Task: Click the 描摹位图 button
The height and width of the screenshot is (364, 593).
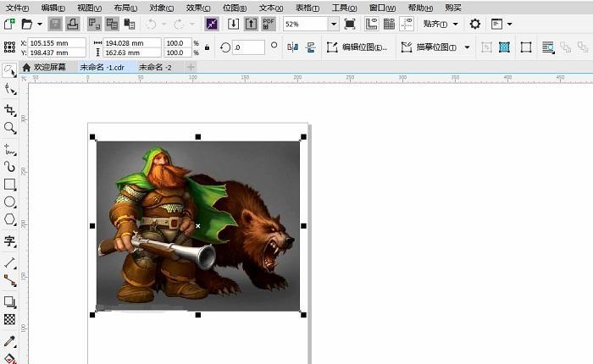Action: (430, 47)
